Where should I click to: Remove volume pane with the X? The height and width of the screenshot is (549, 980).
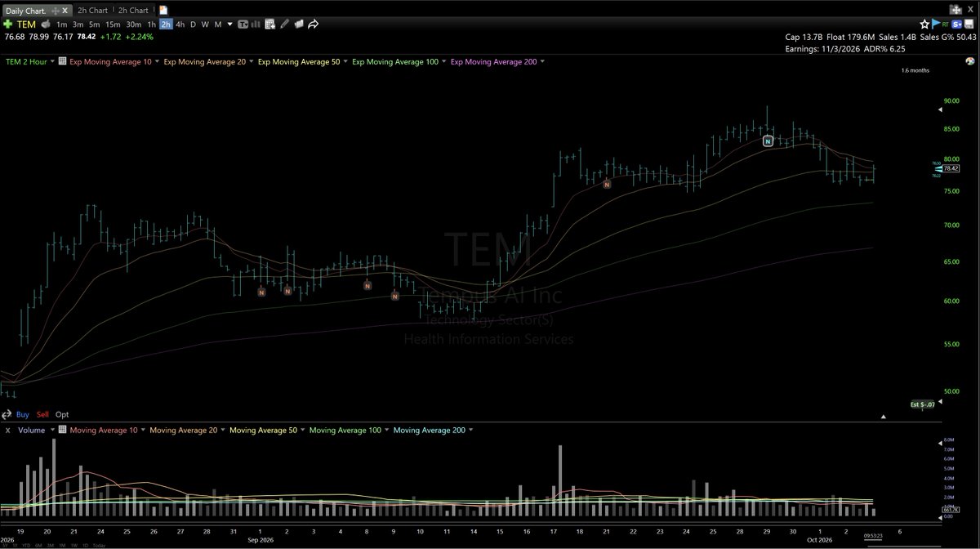click(7, 430)
